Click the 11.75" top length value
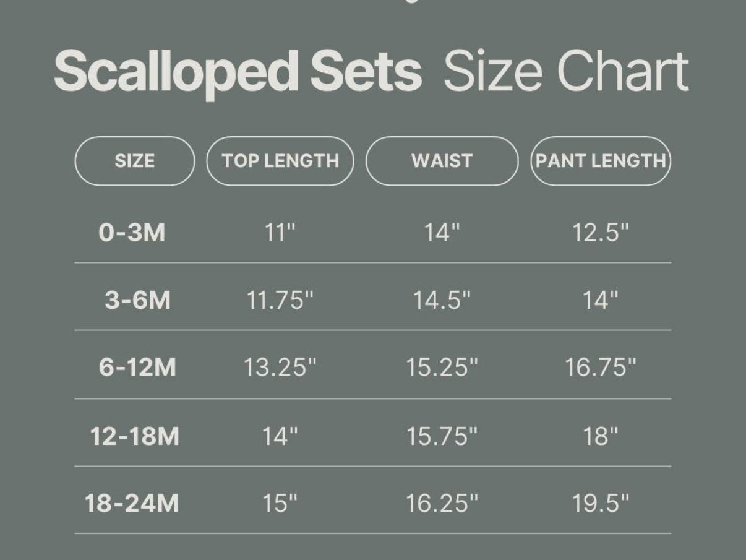This screenshot has width=746, height=560. (x=280, y=301)
